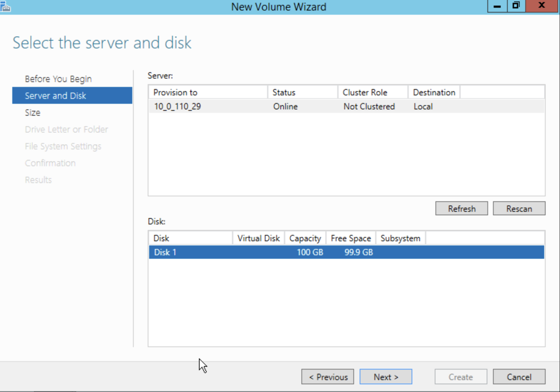Screen dimensions: 560x392
Task: Cancel the volume wizard
Action: (x=519, y=377)
